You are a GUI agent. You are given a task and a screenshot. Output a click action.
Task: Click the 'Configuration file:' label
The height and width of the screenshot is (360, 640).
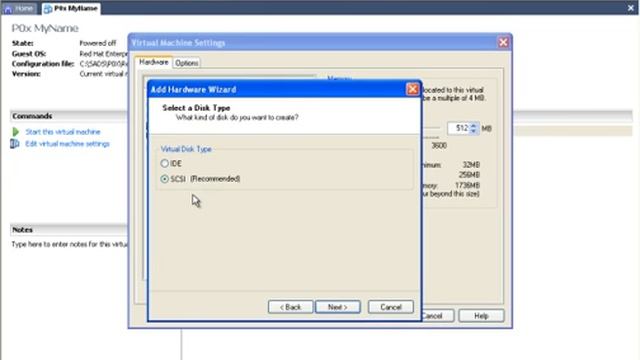[x=43, y=64]
